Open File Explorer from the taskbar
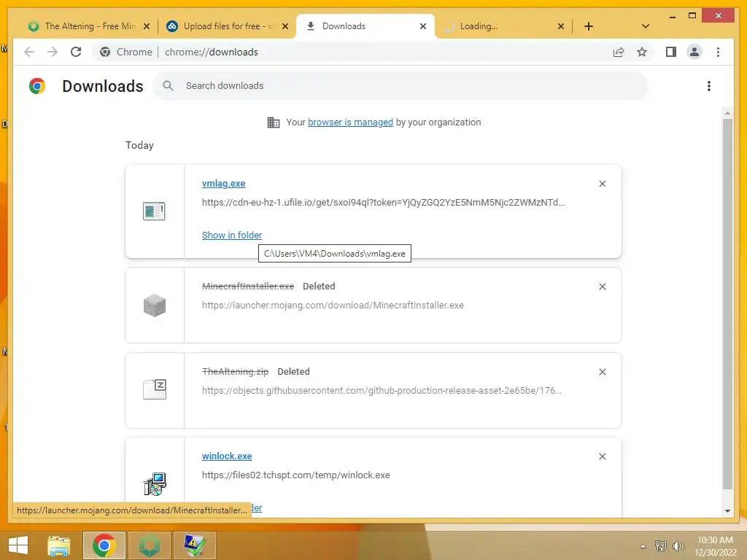Image resolution: width=747 pixels, height=560 pixels. (59, 545)
